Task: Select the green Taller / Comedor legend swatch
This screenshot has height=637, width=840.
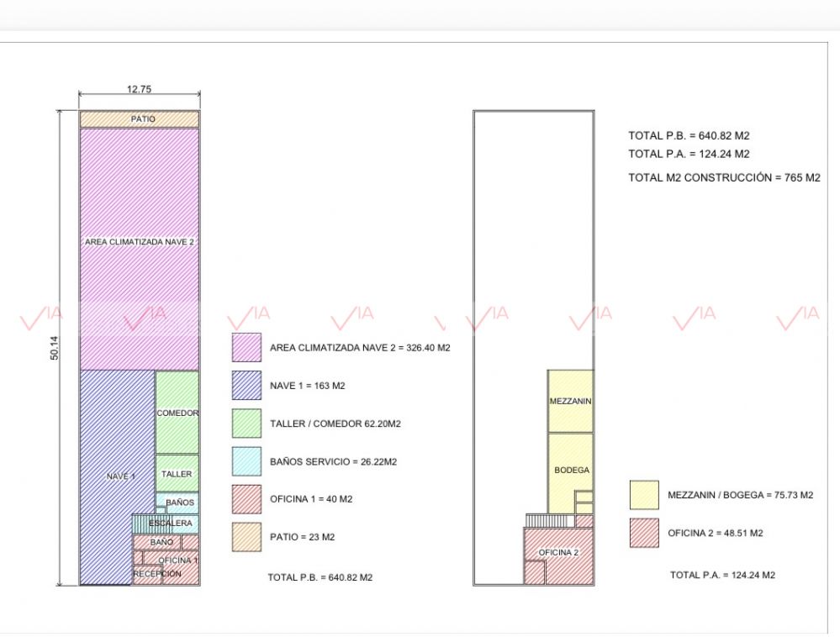Action: [246, 424]
